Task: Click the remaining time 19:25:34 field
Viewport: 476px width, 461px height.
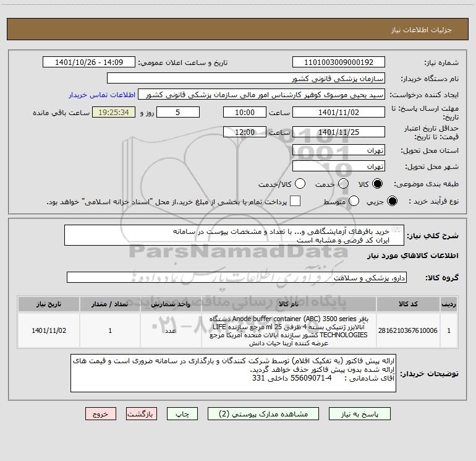Action: pos(114,112)
